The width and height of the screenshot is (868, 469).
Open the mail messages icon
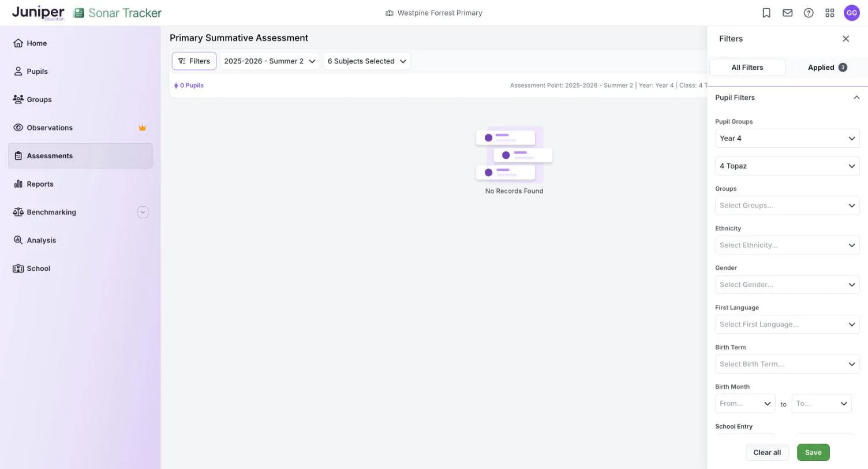point(787,13)
